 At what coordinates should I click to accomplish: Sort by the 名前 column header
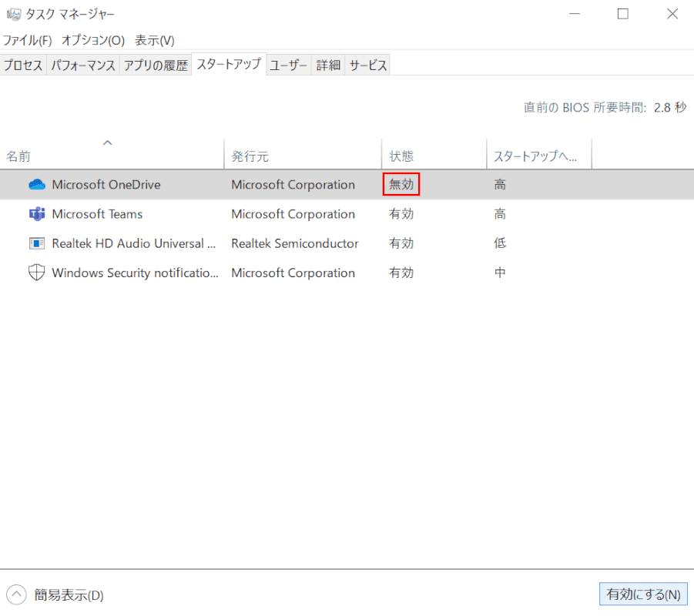(x=112, y=154)
